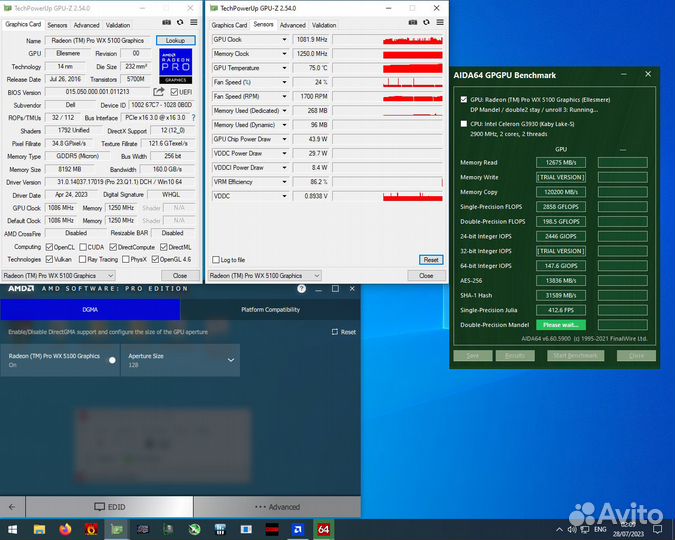Uncheck the GPU Radeon Pro WX 5100 checkbox in AIDA64
This screenshot has width=675, height=540.
click(464, 99)
